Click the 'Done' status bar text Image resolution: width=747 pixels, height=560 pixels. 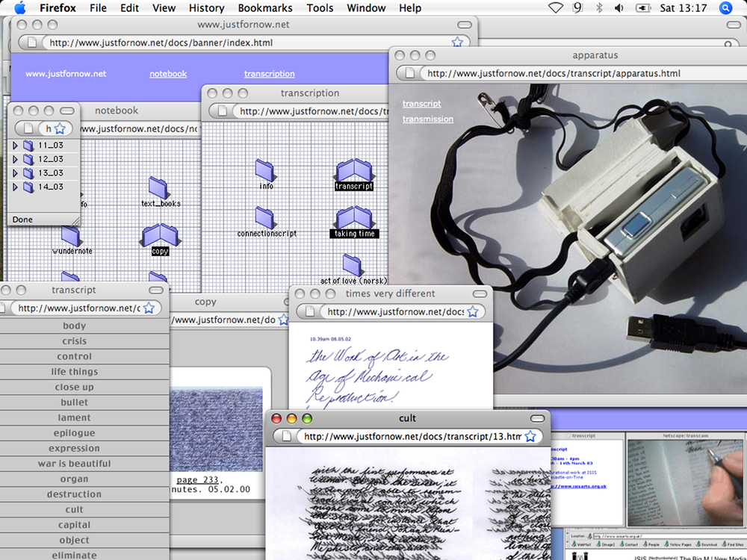pos(22,220)
